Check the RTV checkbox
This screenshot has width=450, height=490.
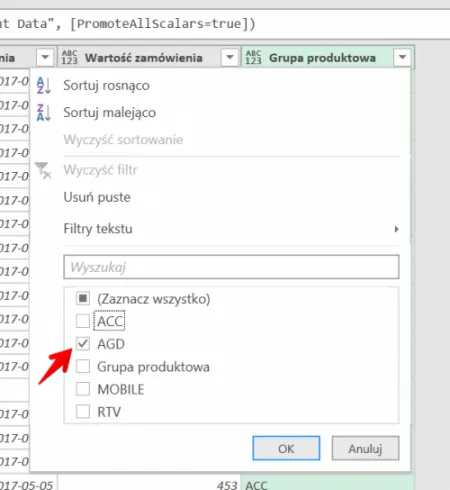83,412
